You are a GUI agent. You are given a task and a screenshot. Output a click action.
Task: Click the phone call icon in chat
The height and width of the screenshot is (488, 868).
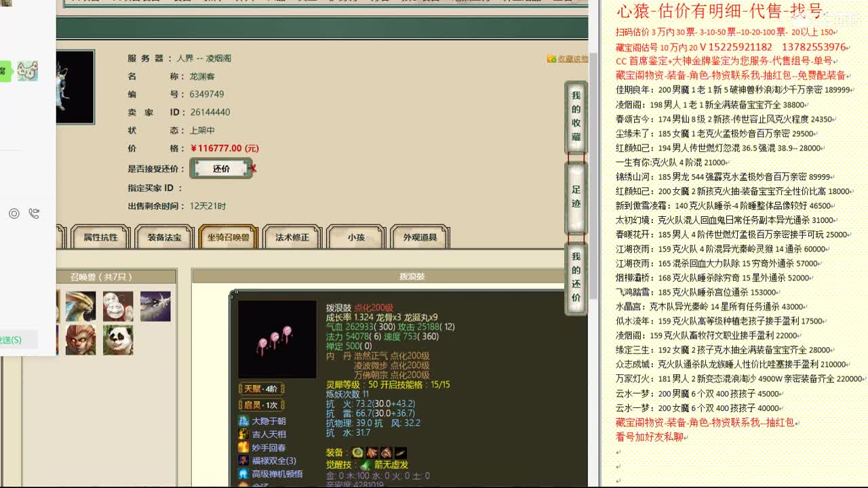tap(34, 213)
